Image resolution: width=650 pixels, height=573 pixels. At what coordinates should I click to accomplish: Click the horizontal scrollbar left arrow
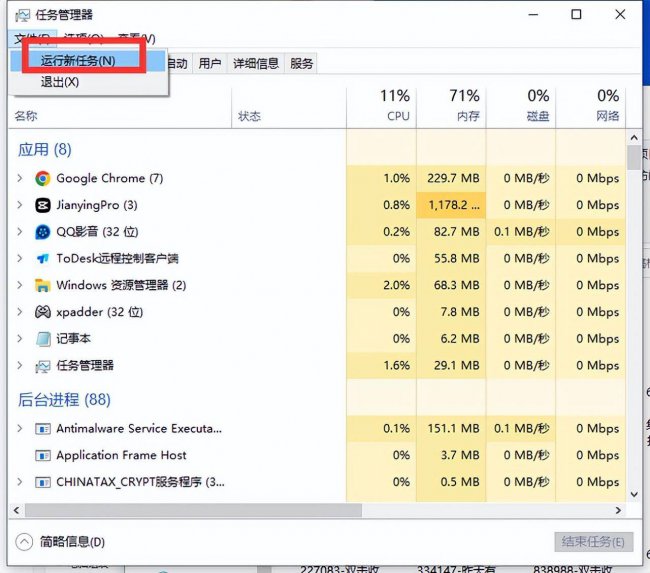(x=17, y=510)
